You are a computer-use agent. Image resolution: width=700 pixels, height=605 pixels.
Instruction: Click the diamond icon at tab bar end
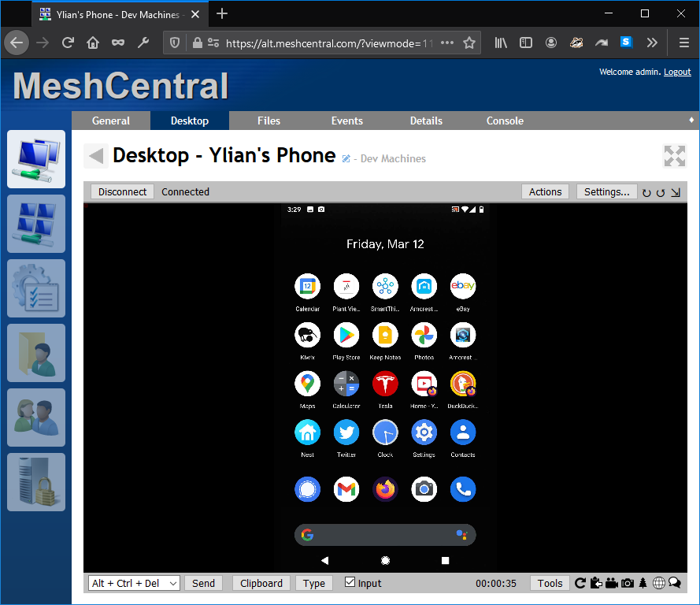[x=691, y=120]
